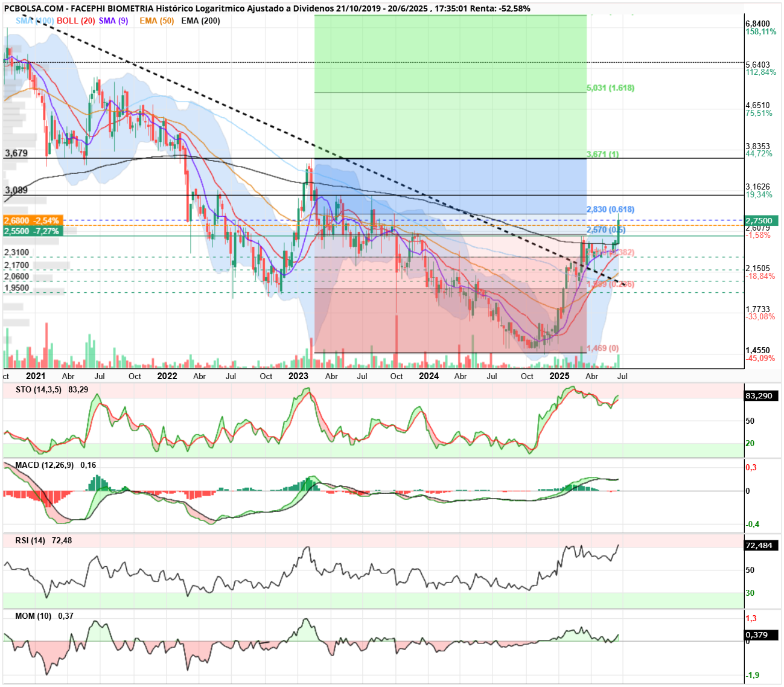Click the -45,09% percentage label
The width and height of the screenshot is (784, 687).
coord(760,358)
